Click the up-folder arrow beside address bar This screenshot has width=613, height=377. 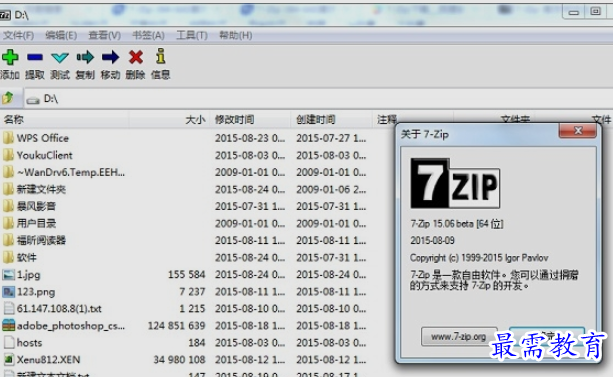pyautogui.click(x=8, y=98)
